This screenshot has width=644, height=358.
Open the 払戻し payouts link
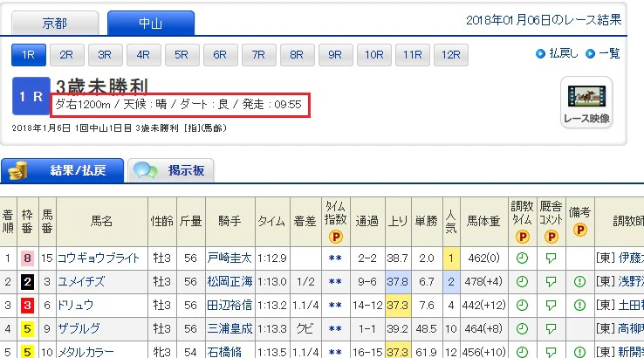564,53
